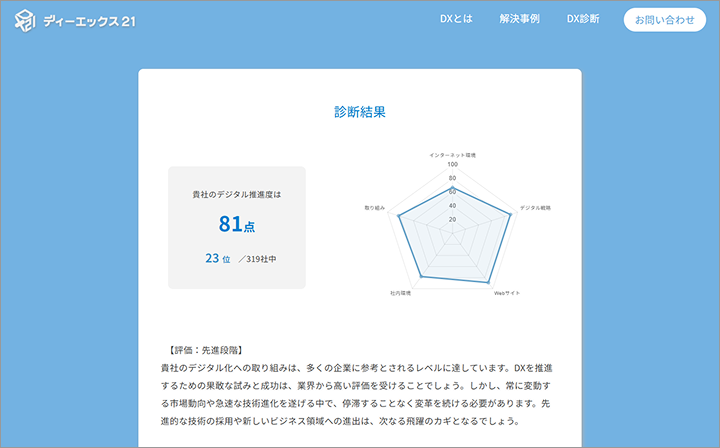Click the 貴社のデジタル推進度は caption
Screen dimensions: 720x448
[x=236, y=194]
